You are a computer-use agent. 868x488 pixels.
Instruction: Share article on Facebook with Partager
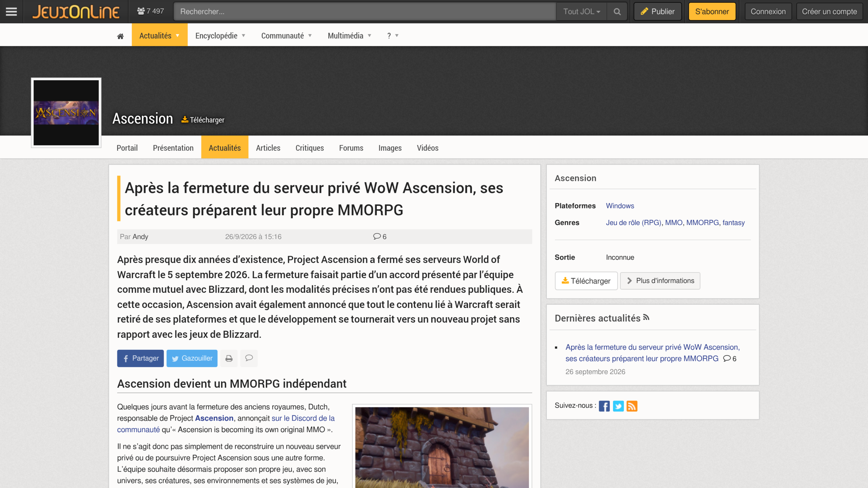click(140, 358)
